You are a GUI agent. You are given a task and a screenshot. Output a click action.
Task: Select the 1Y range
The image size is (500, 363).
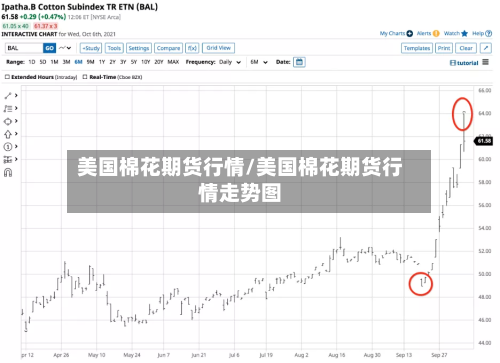tap(102, 62)
